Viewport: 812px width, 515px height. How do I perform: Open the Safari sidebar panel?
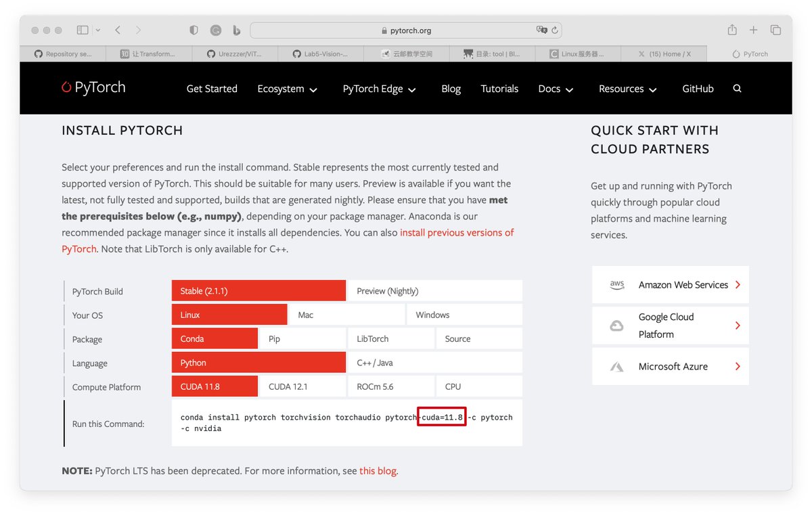coord(83,30)
